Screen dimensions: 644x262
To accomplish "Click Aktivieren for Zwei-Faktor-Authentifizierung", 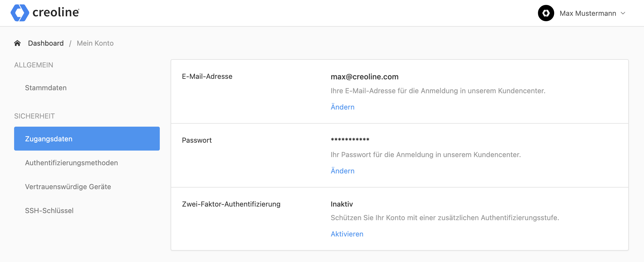I will click(x=347, y=234).
